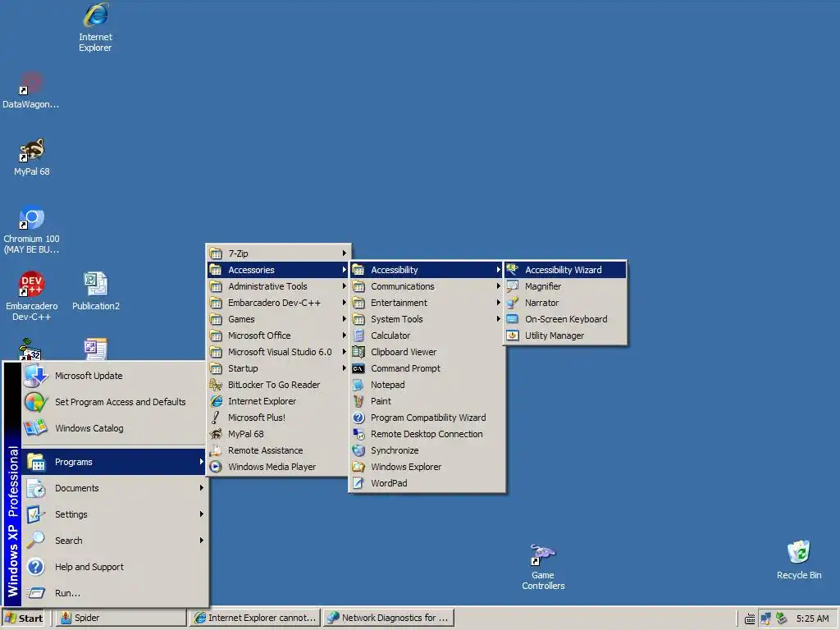Viewport: 840px width, 630px height.
Task: Select the Embarcadero Dev-C++ desktop icon
Action: pyautogui.click(x=32, y=296)
